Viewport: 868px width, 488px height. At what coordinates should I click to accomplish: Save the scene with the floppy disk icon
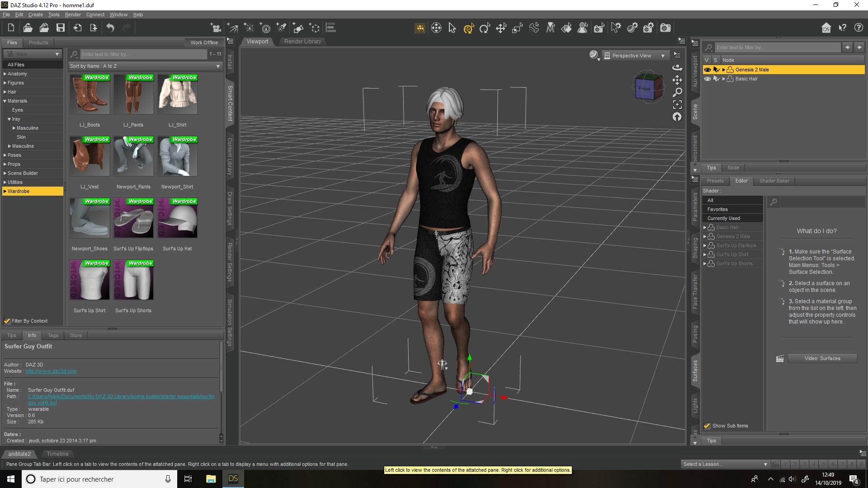(x=60, y=28)
